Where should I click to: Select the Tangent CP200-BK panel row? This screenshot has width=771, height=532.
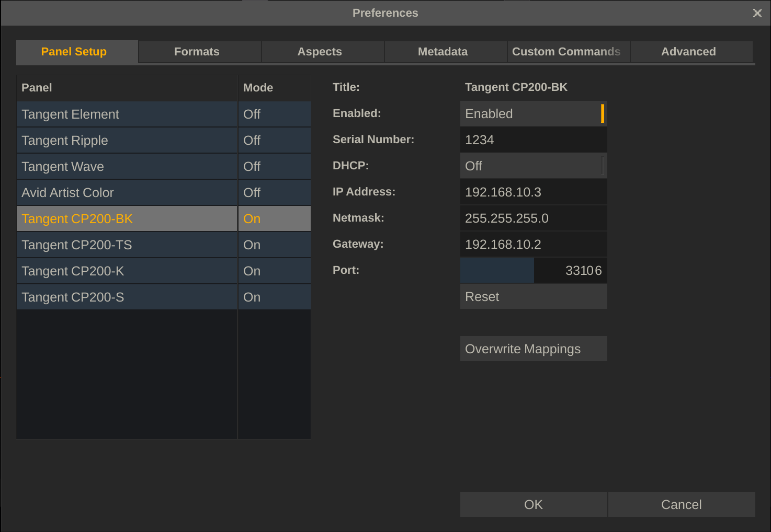pyautogui.click(x=127, y=218)
